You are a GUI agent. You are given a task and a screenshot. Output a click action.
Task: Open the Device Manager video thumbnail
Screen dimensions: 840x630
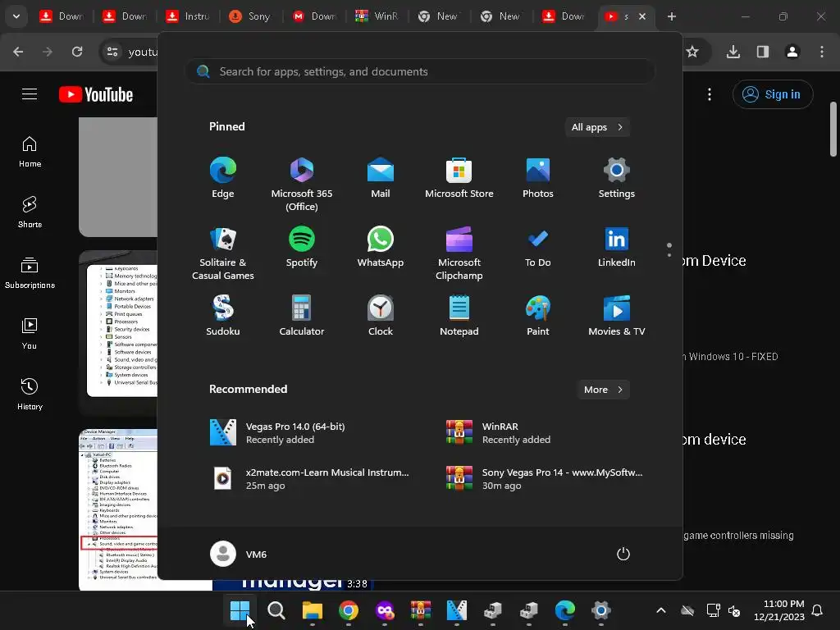(x=118, y=509)
